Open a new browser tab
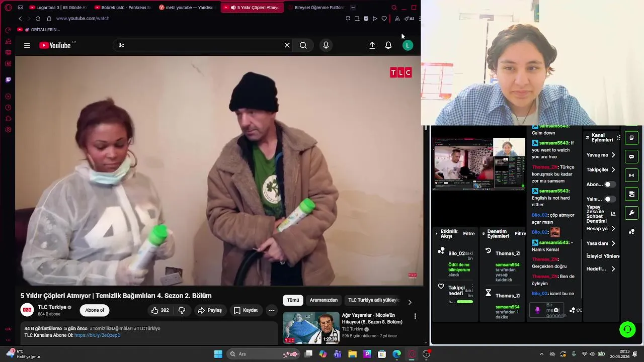This screenshot has width=644, height=362. pos(353,8)
